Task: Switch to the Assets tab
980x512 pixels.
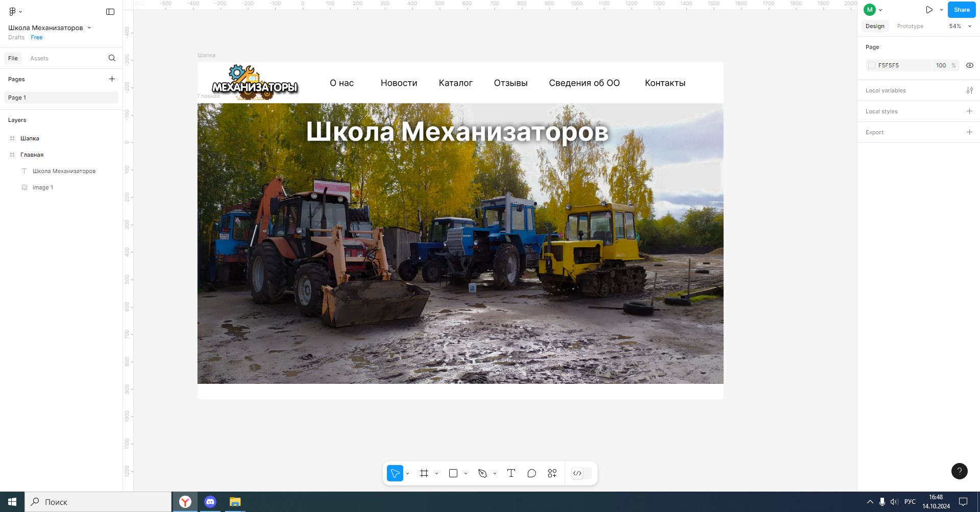Action: (x=39, y=58)
